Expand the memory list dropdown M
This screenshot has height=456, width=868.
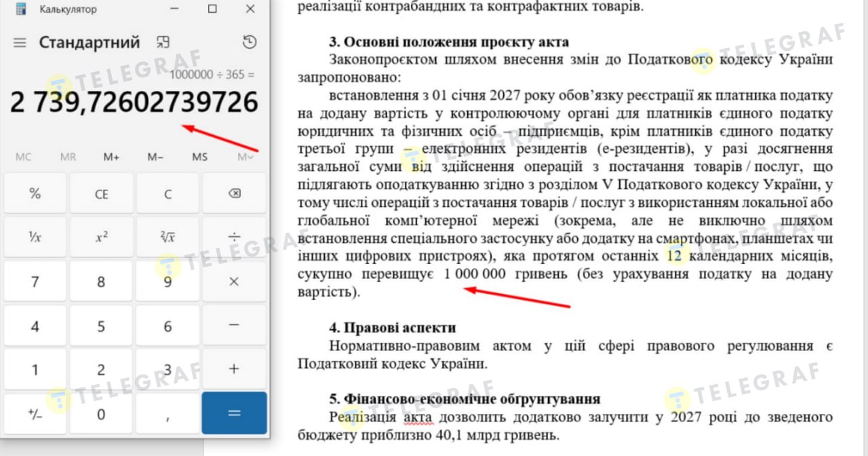(x=245, y=157)
